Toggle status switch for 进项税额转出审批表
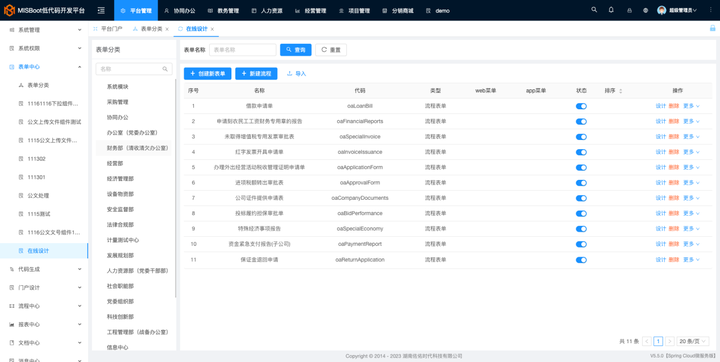Screen dimensions: 720x362 click(581, 183)
